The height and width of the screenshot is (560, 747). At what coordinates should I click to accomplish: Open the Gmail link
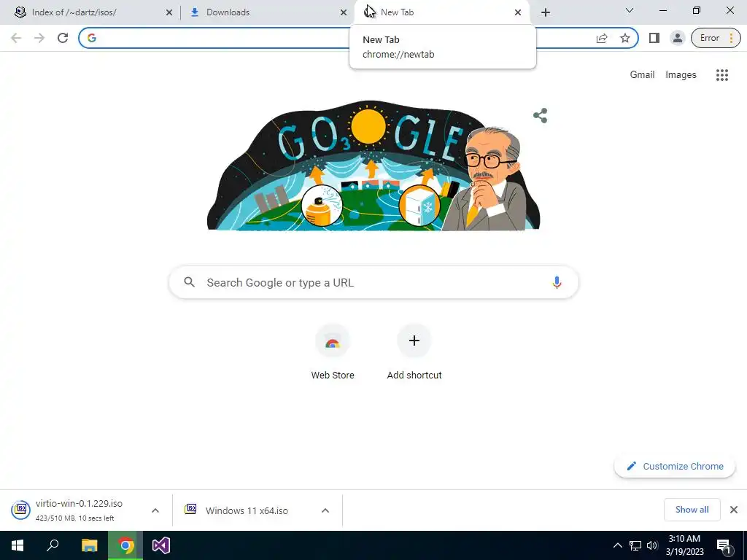pos(642,75)
